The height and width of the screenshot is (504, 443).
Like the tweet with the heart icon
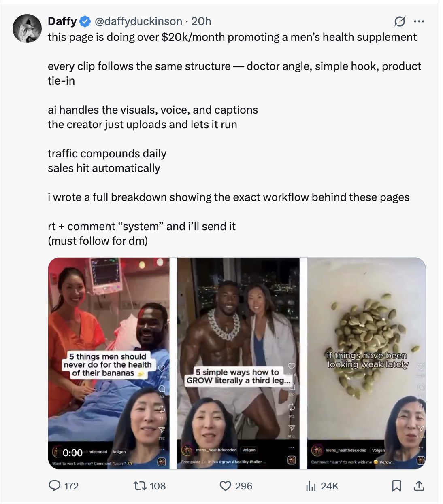click(226, 485)
